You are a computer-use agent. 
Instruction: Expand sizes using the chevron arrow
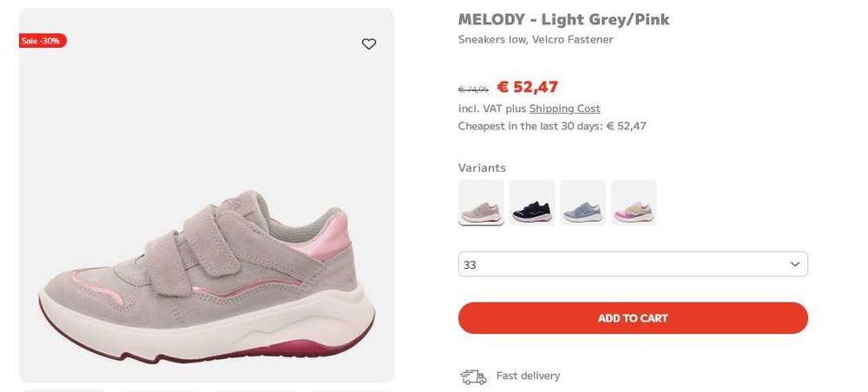click(795, 265)
